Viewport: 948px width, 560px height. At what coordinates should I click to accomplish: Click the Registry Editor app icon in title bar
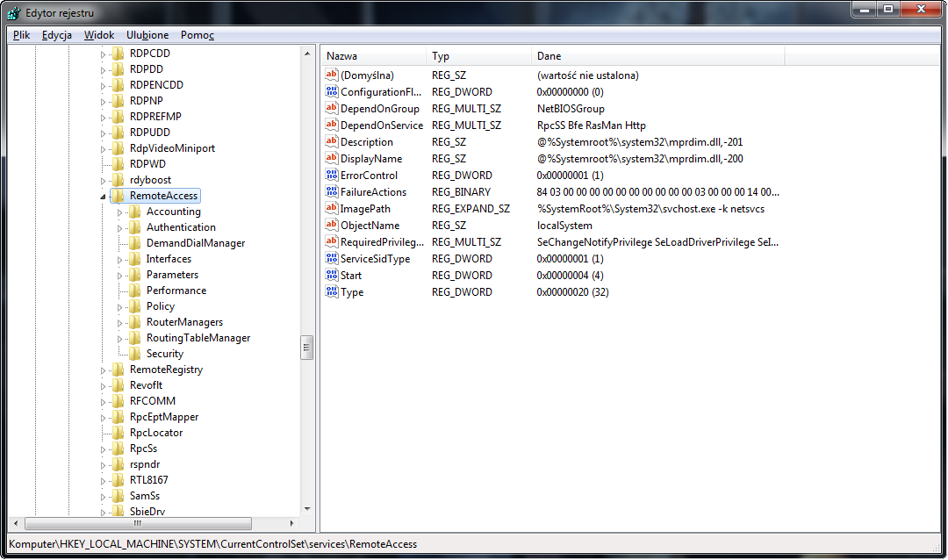pyautogui.click(x=13, y=12)
